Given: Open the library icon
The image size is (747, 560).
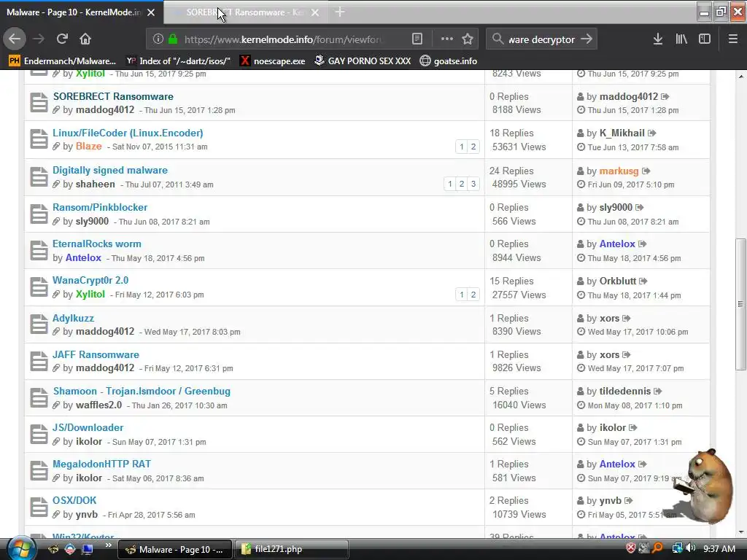Looking at the screenshot, I should tap(681, 39).
